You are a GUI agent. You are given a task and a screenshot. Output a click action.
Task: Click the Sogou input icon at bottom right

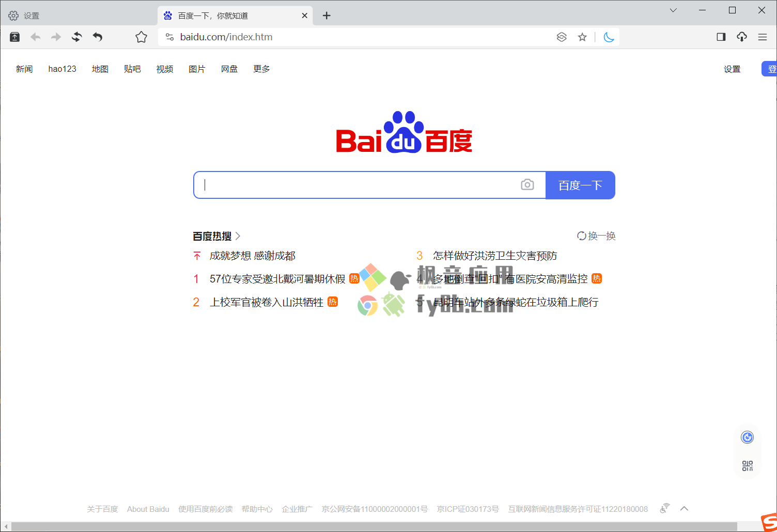click(769, 522)
